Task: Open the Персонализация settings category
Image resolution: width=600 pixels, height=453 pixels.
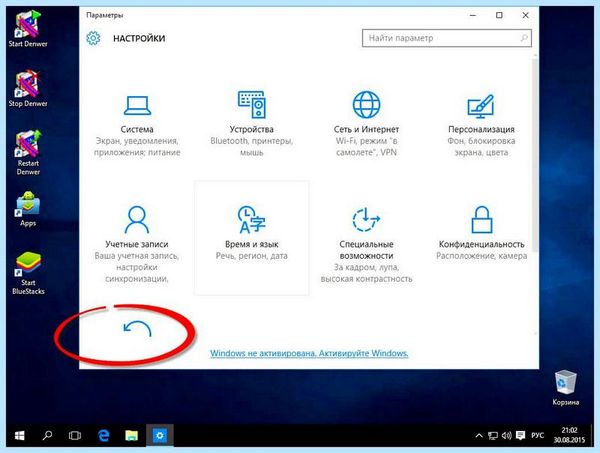Action: coord(481,124)
